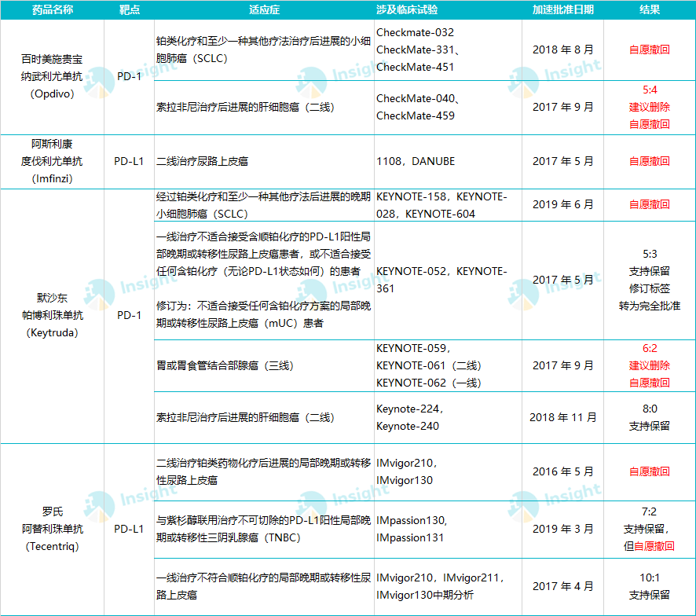Click PD-L1 target cell in Imfinzi row
Screen dimensions: 696x616
(x=129, y=162)
